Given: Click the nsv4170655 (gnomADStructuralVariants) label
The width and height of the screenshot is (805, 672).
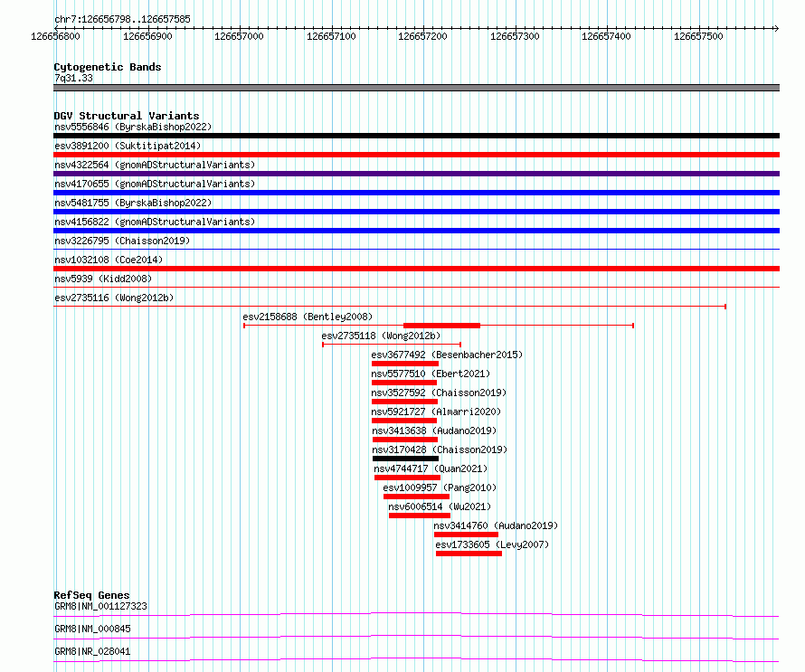Looking at the screenshot, I should (155, 184).
